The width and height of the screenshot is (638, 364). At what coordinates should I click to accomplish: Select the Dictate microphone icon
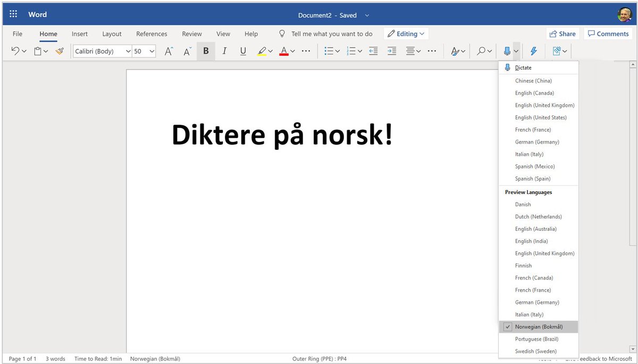(508, 50)
